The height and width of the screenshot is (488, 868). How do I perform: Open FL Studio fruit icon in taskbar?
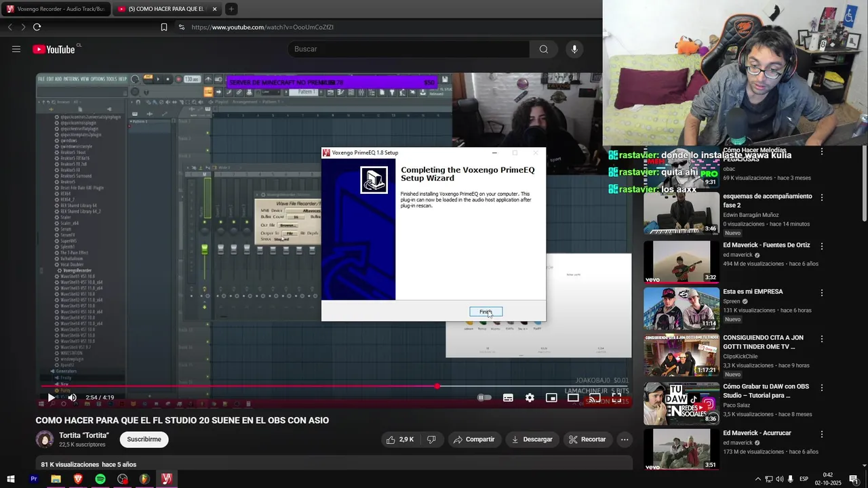144,479
